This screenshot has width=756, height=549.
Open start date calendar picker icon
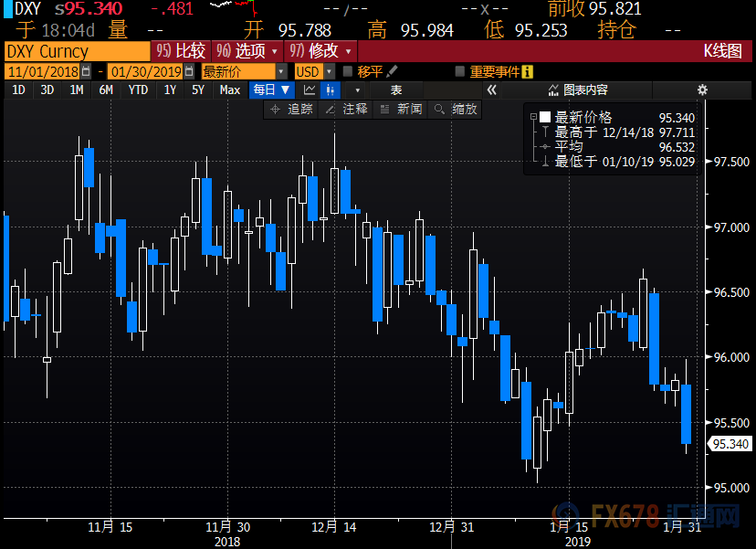[87, 71]
